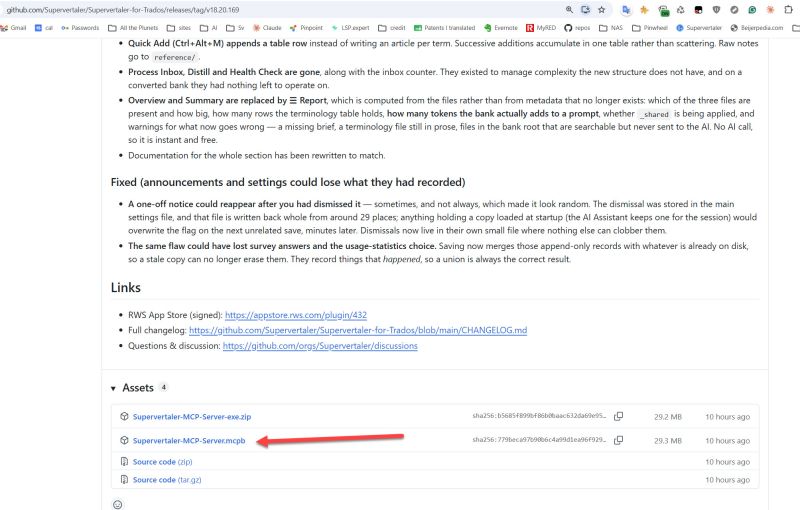Click the black-and-red square extension icon
Screen dimensions: 800x510
(x=698, y=10)
